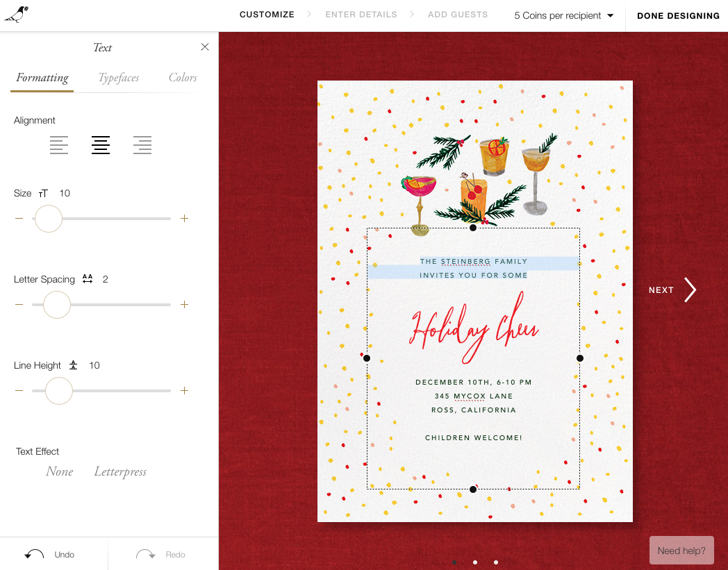Click the Line Height slider handle

[x=59, y=391]
